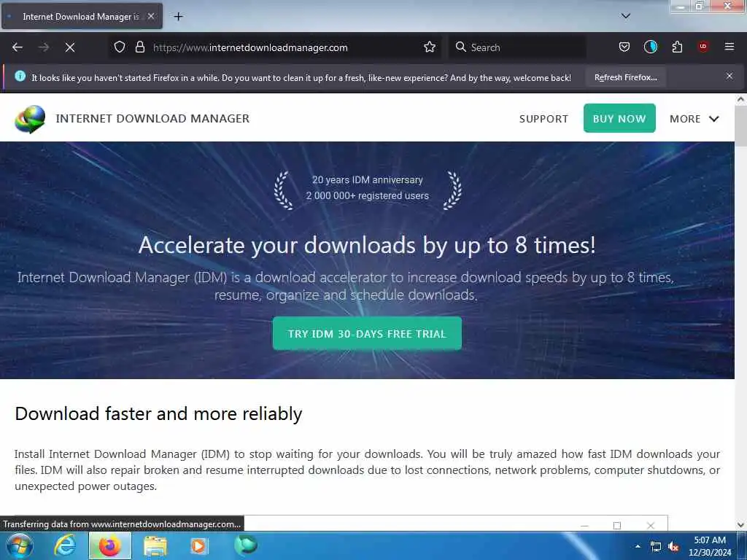Viewport: 747px width, 560px height.
Task: Click the page scrollbar up arrow
Action: tap(740, 99)
